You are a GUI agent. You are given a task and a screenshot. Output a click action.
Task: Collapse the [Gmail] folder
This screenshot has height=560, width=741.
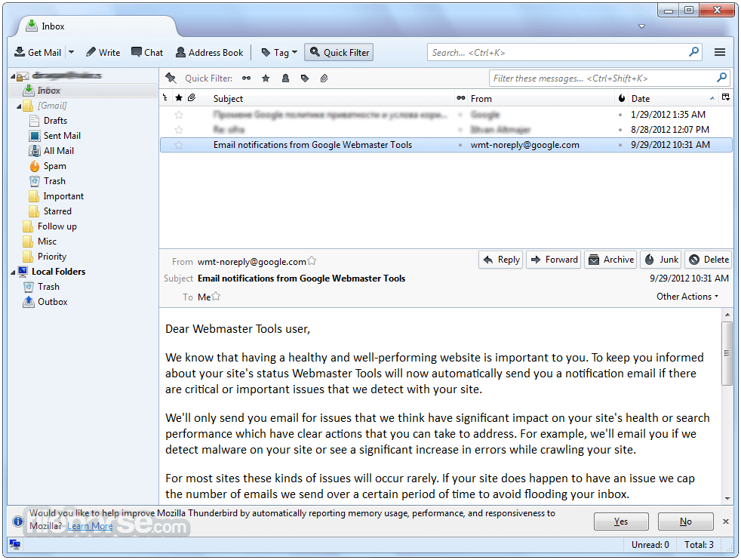[x=19, y=106]
